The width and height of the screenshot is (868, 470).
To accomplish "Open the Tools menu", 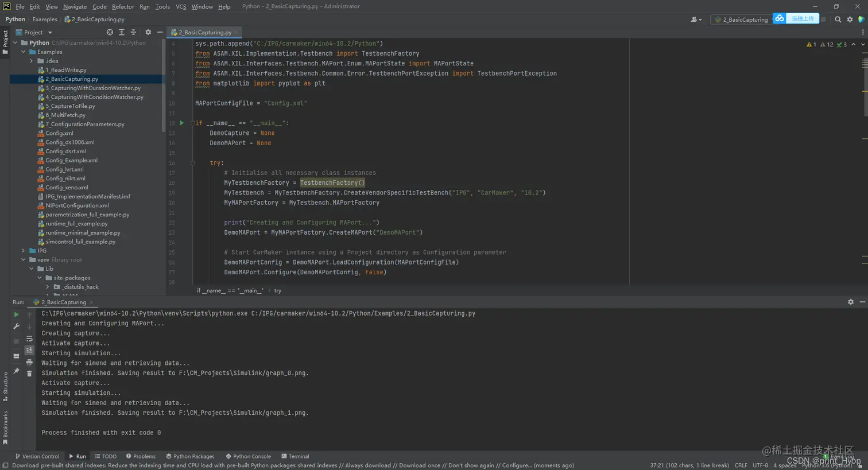I will tap(162, 6).
